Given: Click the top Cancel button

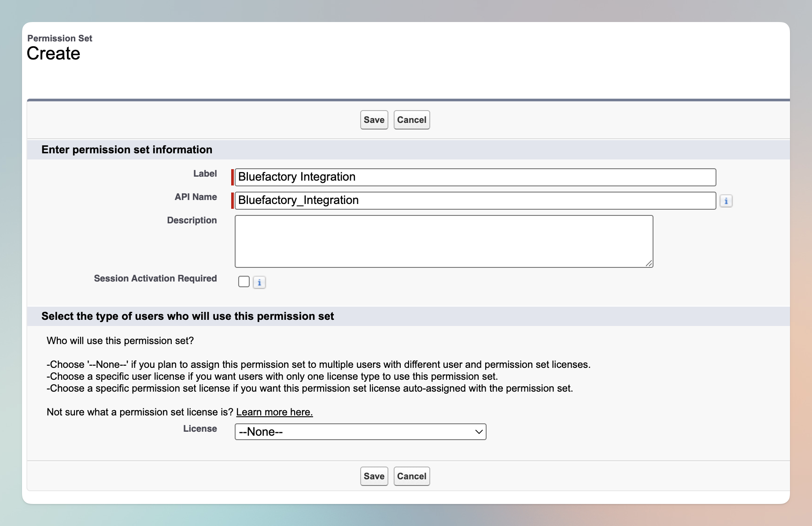Looking at the screenshot, I should (x=412, y=120).
